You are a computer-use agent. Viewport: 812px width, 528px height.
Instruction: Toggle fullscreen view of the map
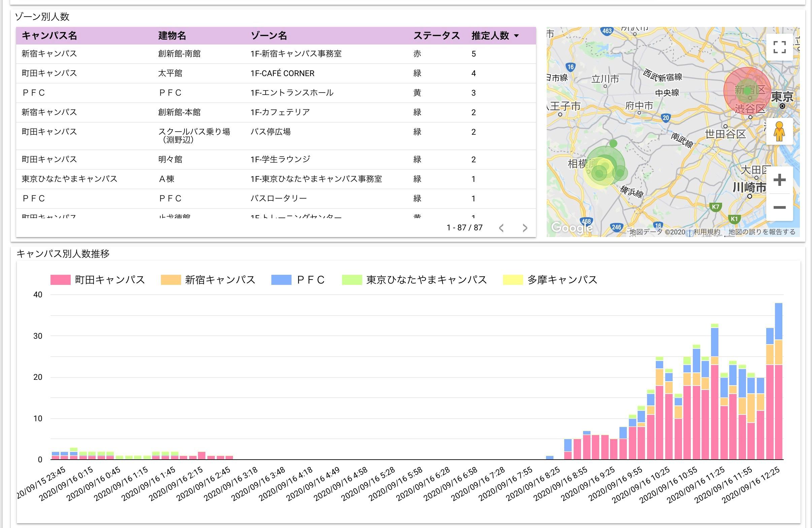pyautogui.click(x=779, y=47)
